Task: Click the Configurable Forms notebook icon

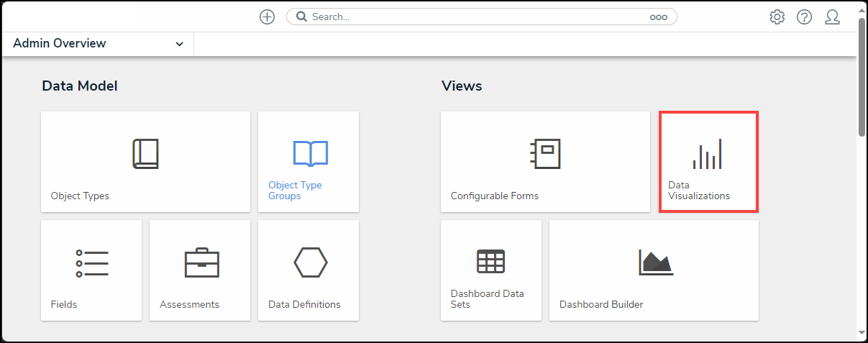Action: (x=544, y=154)
